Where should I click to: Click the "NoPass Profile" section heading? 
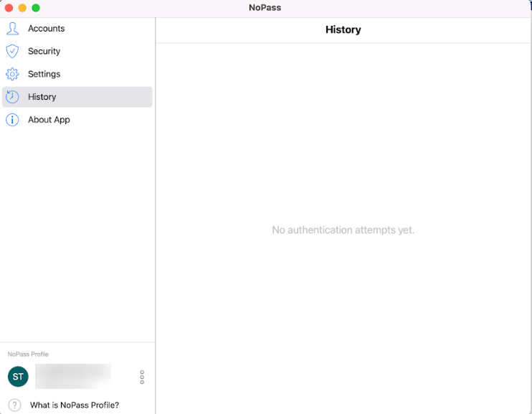[x=28, y=354]
